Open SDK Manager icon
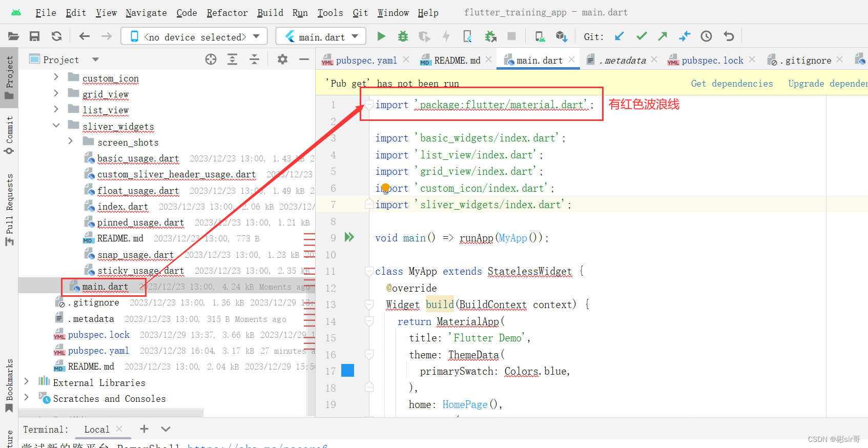This screenshot has width=868, height=448. pyautogui.click(x=562, y=36)
